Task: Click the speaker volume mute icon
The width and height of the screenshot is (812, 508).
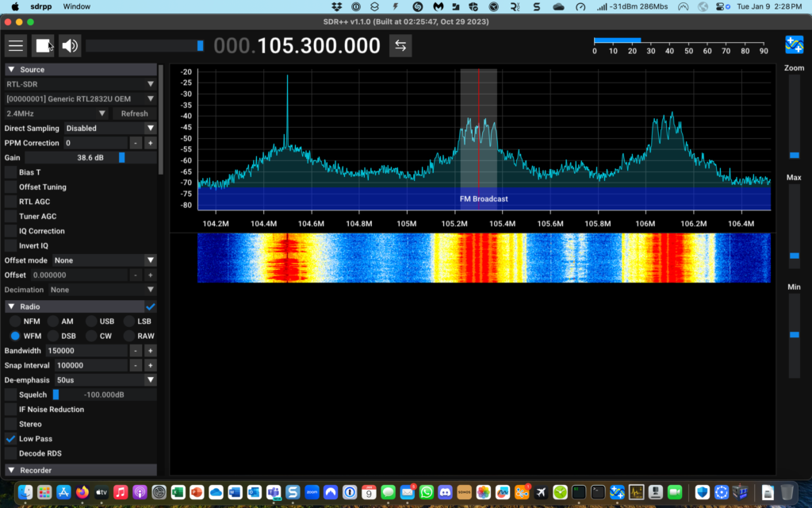Action: [70, 45]
